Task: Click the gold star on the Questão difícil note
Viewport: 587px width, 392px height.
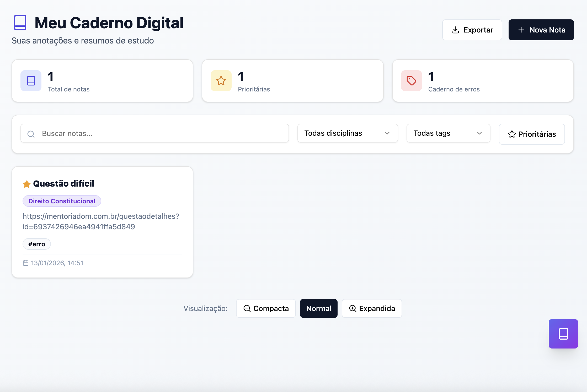Action: (x=27, y=184)
